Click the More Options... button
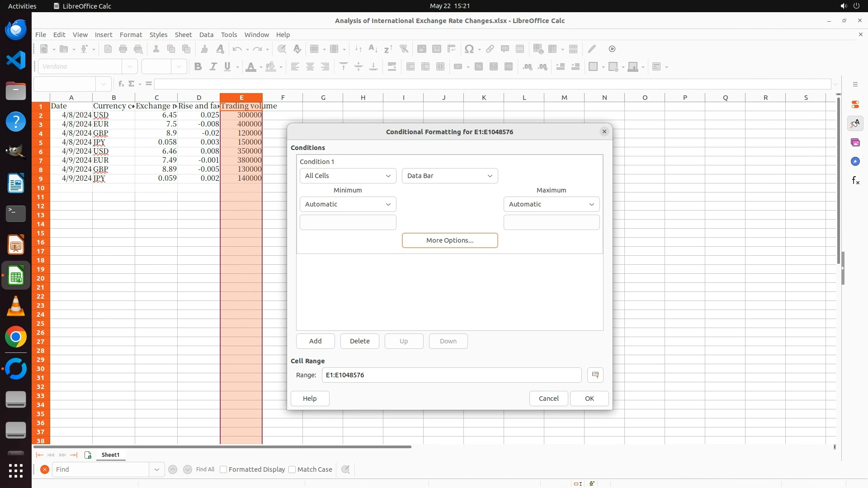Image resolution: width=868 pixels, height=488 pixels. click(x=449, y=240)
